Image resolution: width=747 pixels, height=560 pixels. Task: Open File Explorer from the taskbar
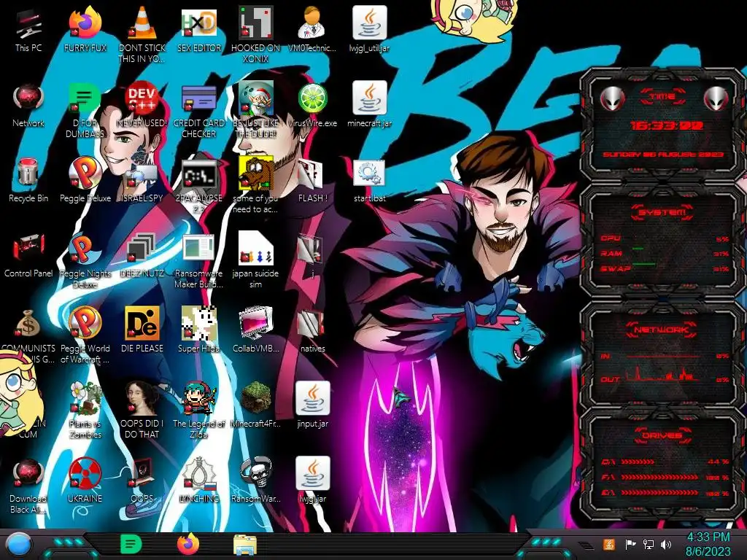click(245, 545)
